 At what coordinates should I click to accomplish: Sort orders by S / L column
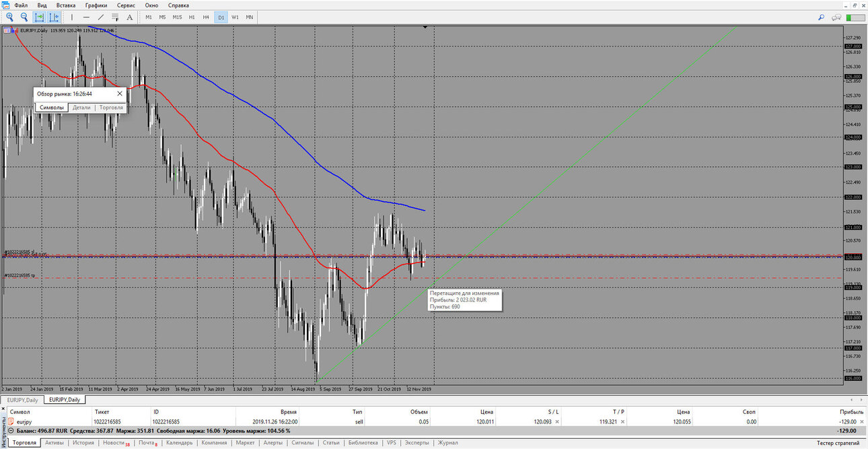pyautogui.click(x=553, y=411)
